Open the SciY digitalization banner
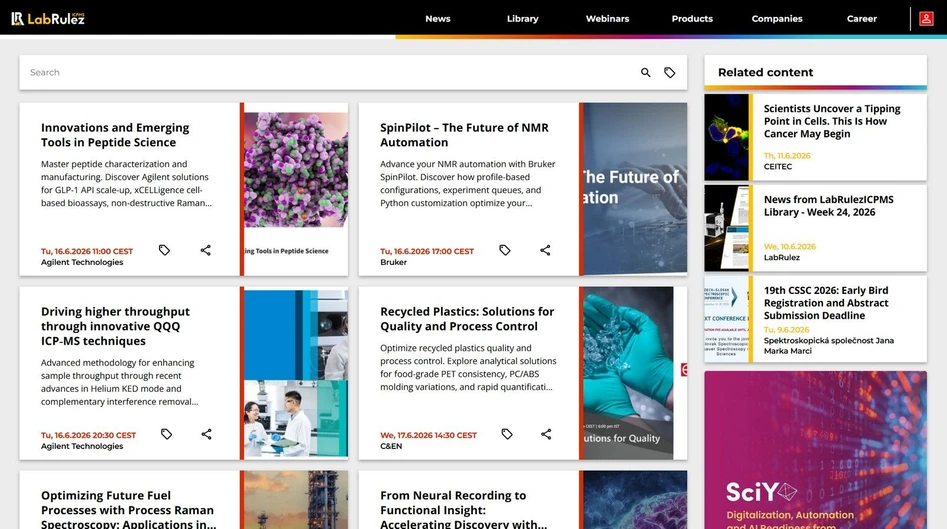Screen dimensions: 947x529 coord(815,450)
